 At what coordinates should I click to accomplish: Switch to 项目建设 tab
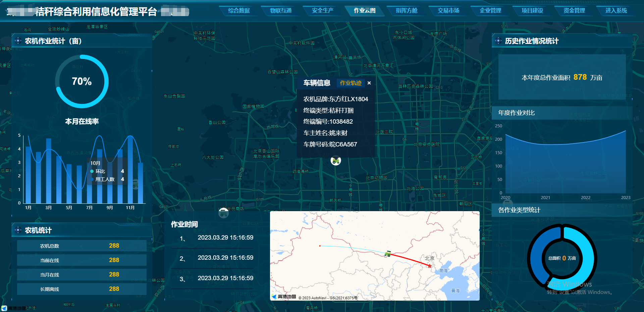(532, 11)
